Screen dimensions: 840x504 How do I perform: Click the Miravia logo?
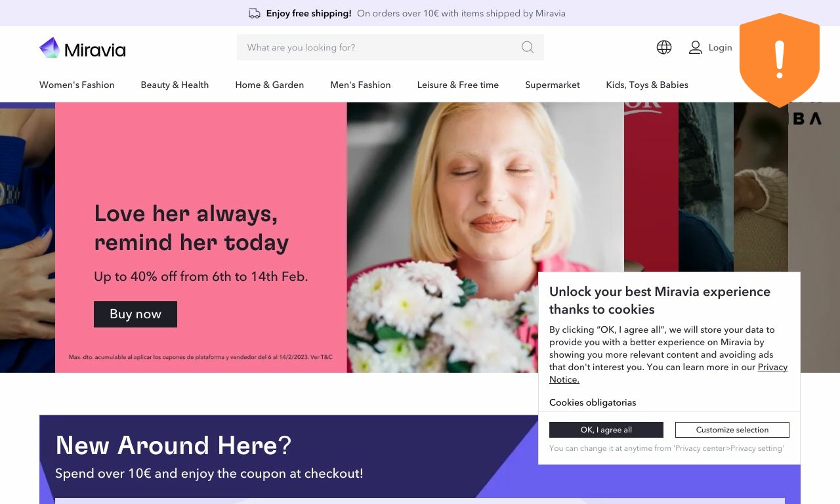click(x=83, y=48)
